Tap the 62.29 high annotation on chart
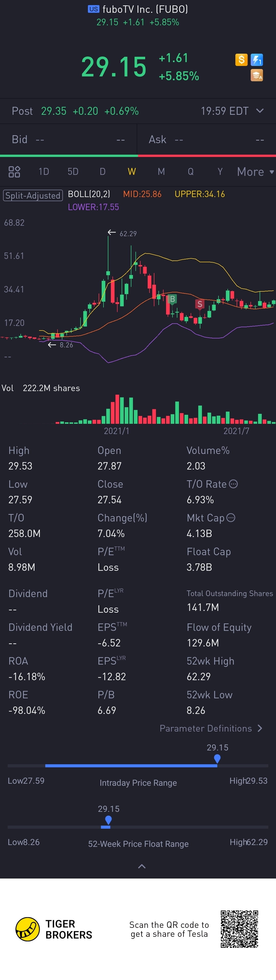276x980 pixels. pos(128,234)
